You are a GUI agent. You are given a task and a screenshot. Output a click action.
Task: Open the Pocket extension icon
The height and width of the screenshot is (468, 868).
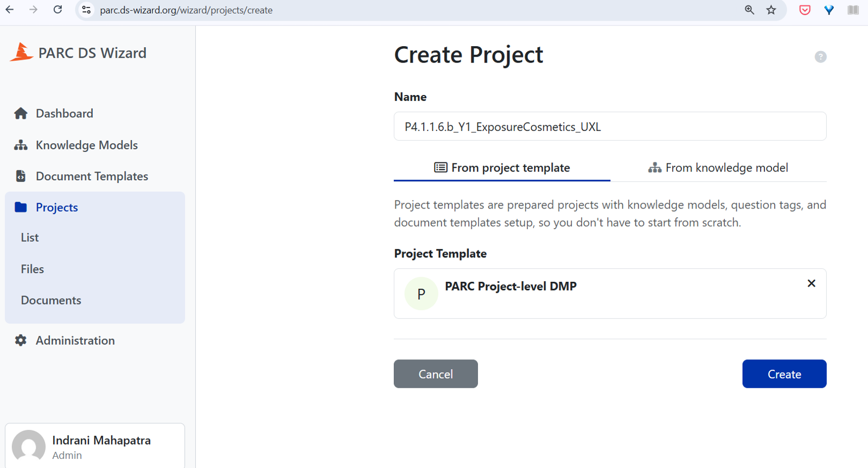click(x=805, y=10)
